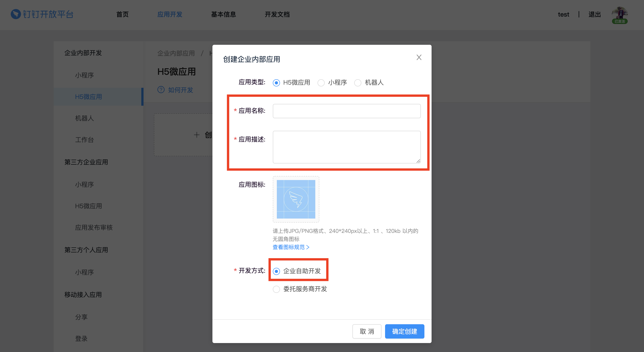Click the 应用名称 input field

(347, 111)
